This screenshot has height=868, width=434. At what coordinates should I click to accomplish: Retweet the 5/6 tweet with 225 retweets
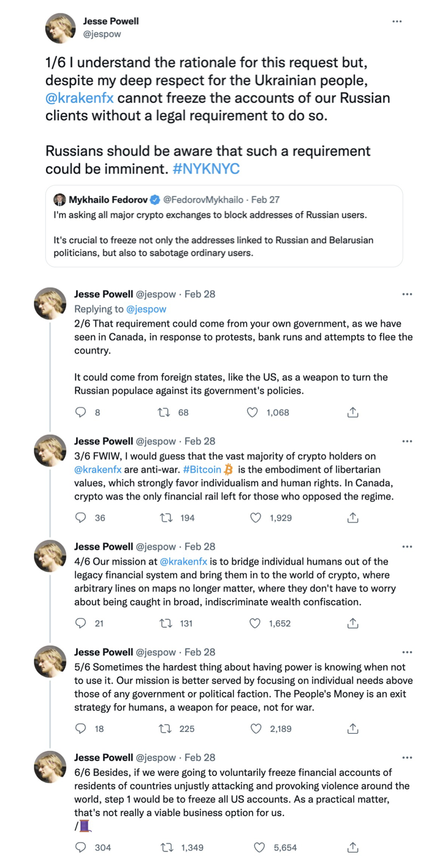click(x=166, y=729)
